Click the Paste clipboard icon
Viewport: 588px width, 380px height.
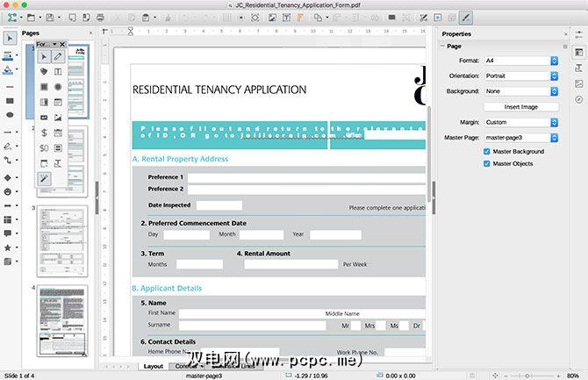(x=146, y=18)
